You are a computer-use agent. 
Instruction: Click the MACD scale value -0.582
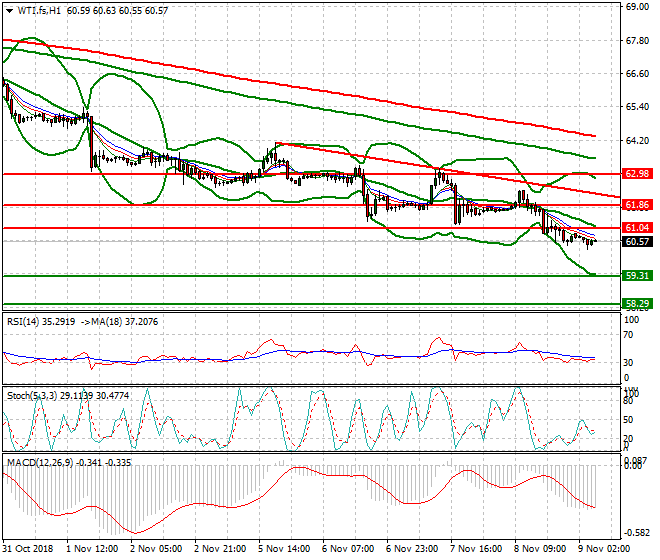pyautogui.click(x=636, y=533)
